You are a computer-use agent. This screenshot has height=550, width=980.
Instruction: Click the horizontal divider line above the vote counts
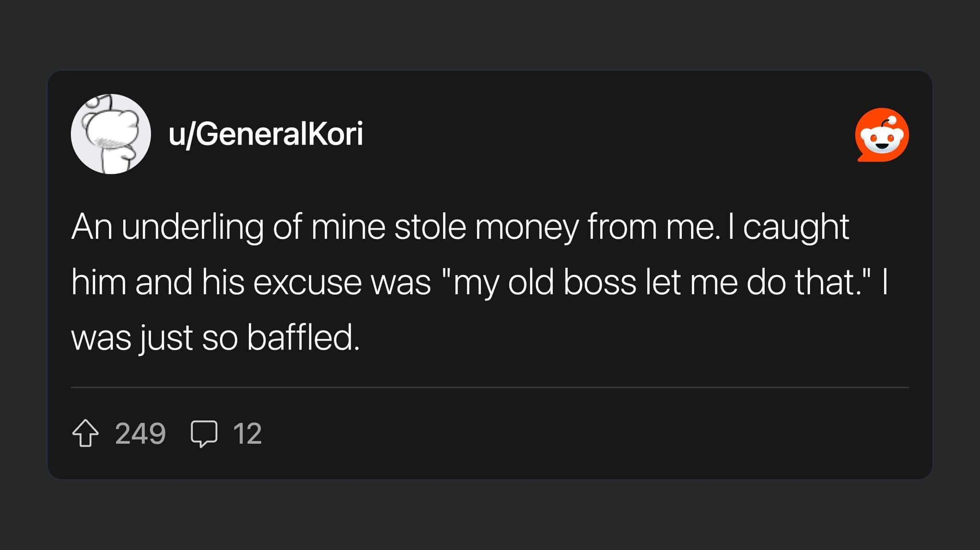490,387
